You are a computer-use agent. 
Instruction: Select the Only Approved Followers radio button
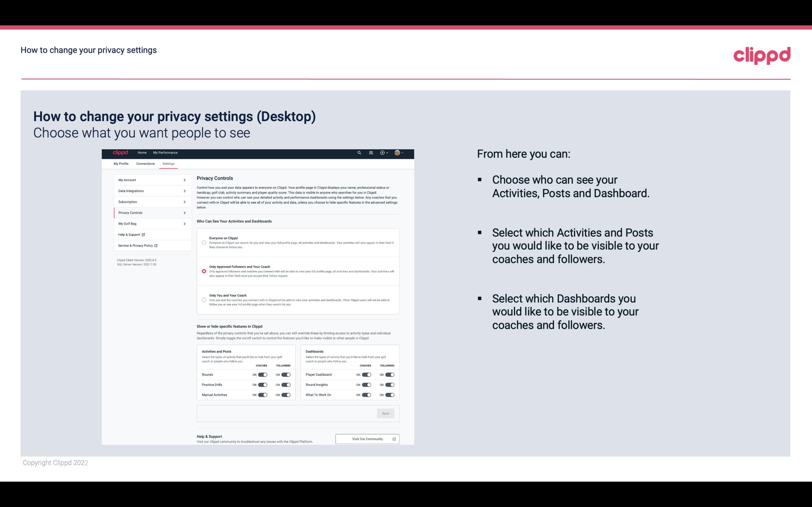[x=204, y=271]
